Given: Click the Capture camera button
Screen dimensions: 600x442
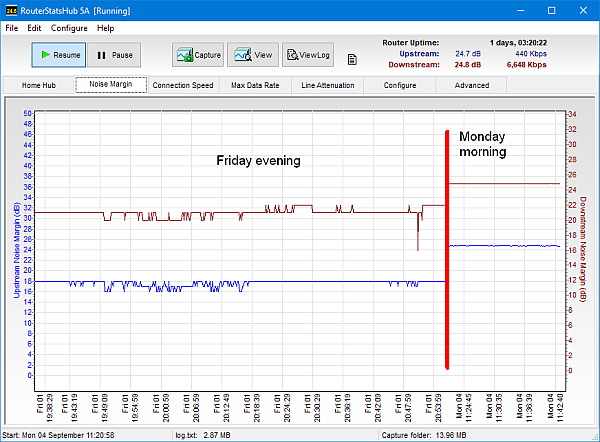Looking at the screenshot, I should pos(198,55).
